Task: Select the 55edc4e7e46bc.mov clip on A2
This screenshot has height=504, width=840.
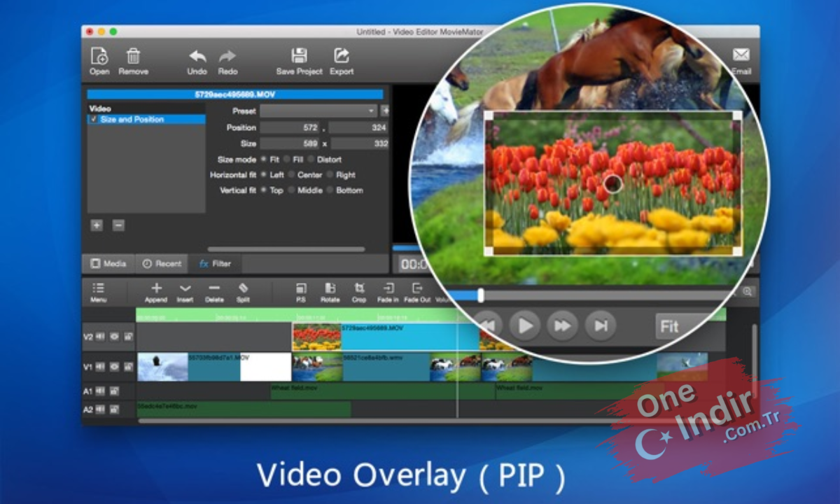Action: 244,409
